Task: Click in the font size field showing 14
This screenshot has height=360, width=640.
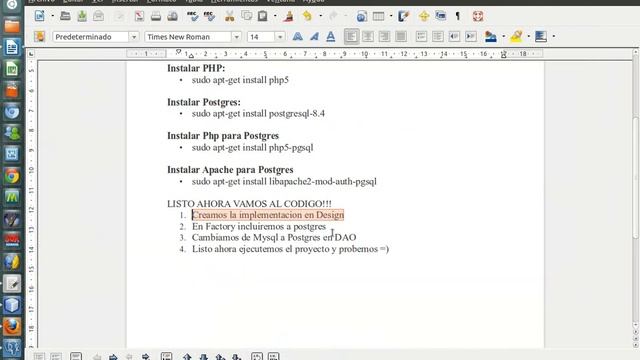Action: [x=261, y=37]
